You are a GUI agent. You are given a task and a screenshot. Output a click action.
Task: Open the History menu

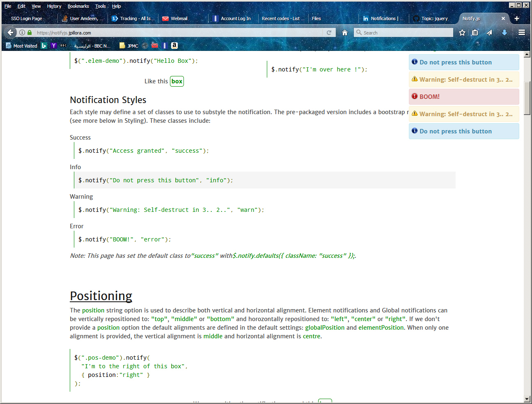(54, 6)
